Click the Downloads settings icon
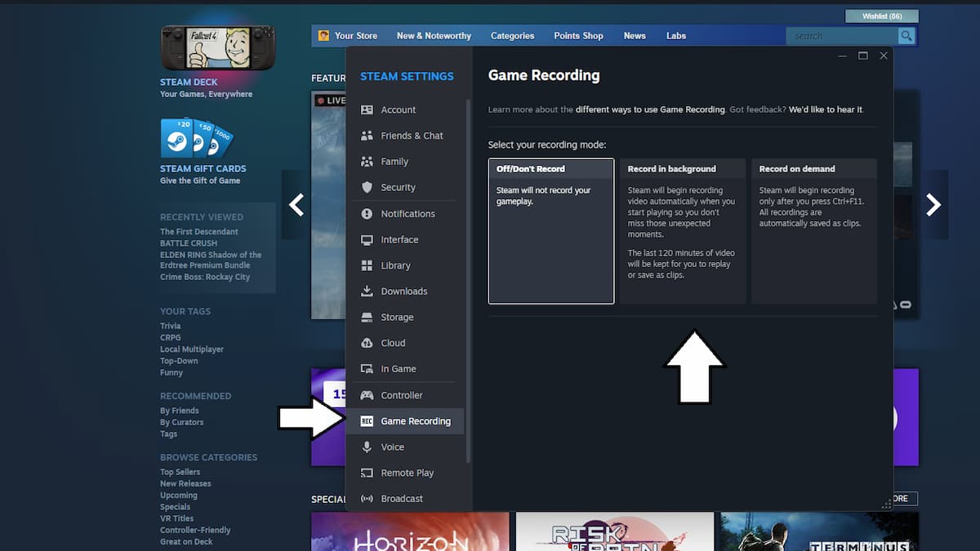The width and height of the screenshot is (980, 551). click(368, 291)
